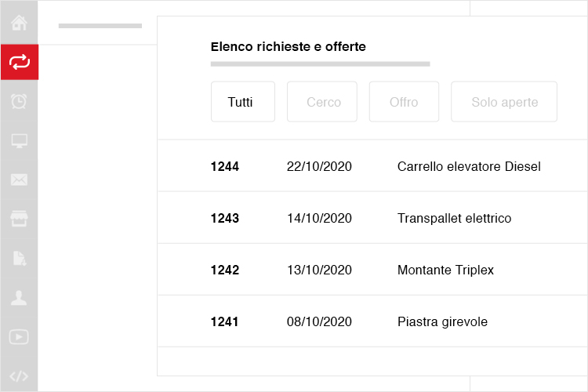Open the home icon in sidebar
The width and height of the screenshot is (588, 392).
(19, 23)
